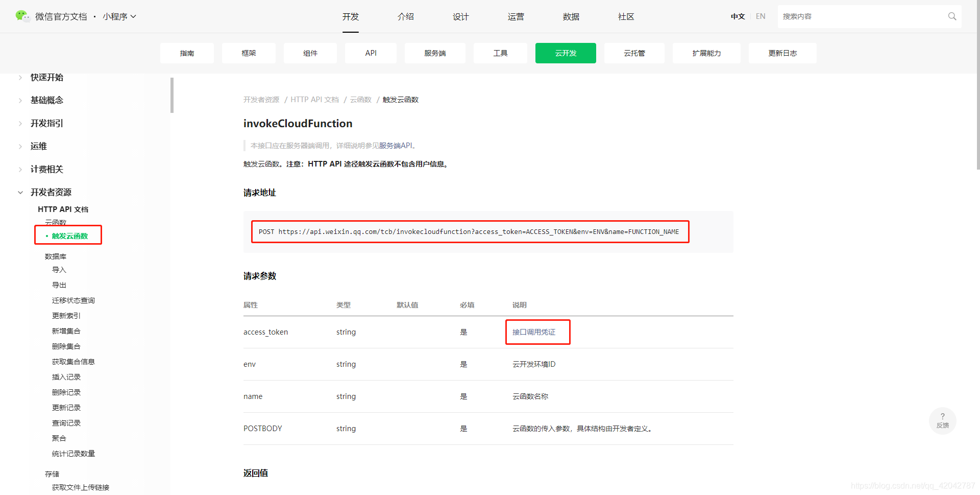
Task: Open 新增集合 in sidebar
Action: click(x=66, y=331)
